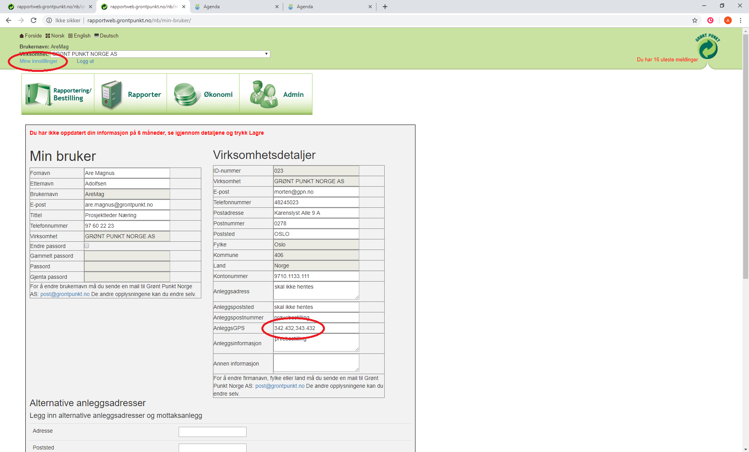Click the Anleggsinformasjon text area
The height and width of the screenshot is (452, 749).
click(316, 343)
